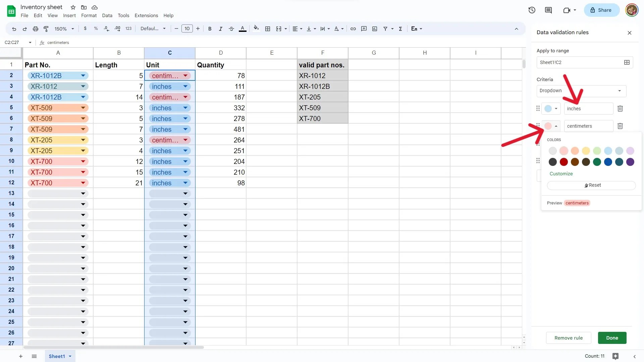This screenshot has width=644, height=362.
Task: Click the inches criteria text field
Action: point(588,109)
